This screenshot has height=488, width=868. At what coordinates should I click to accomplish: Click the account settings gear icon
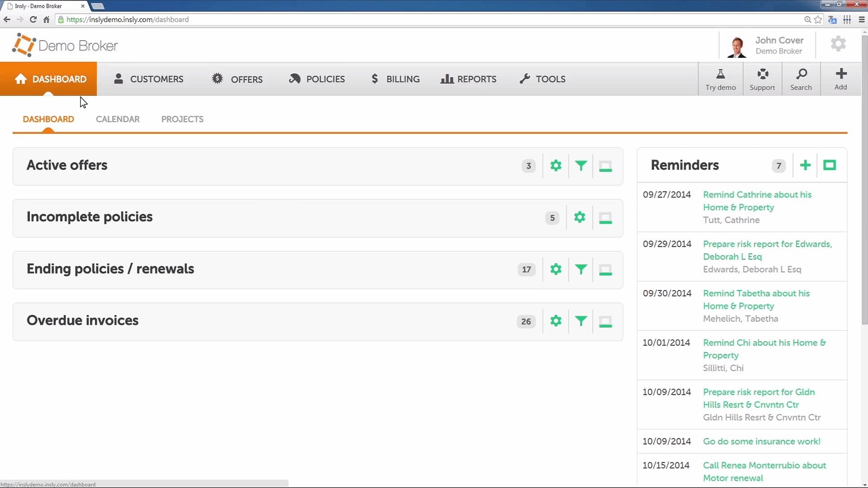click(838, 44)
